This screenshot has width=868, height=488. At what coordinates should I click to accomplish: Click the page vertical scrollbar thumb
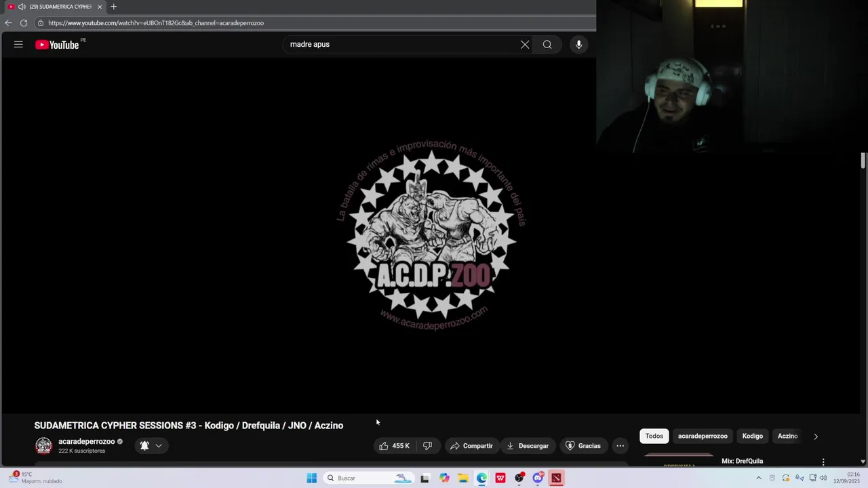click(863, 161)
